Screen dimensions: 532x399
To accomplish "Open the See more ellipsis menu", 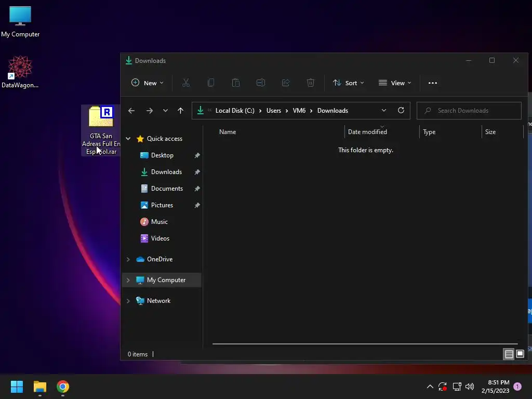I will pyautogui.click(x=433, y=83).
